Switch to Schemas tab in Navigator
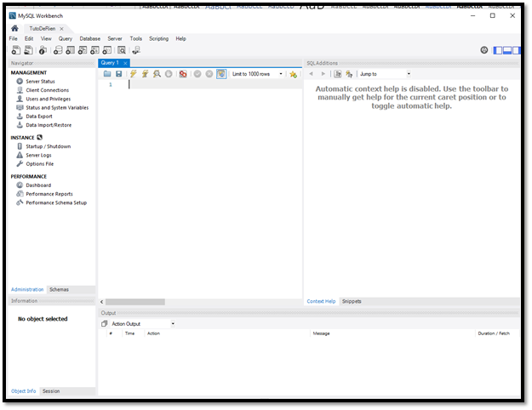This screenshot has width=532, height=410. (x=59, y=289)
